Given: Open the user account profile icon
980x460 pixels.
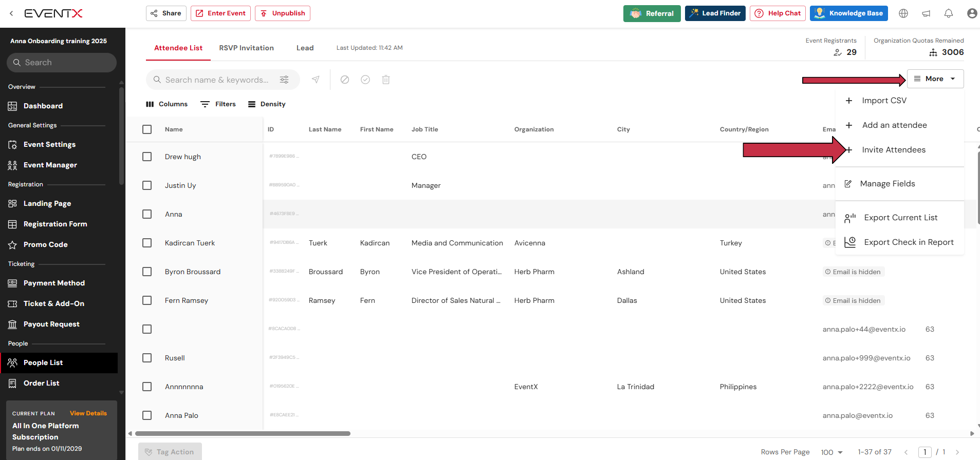Looking at the screenshot, I should [x=971, y=13].
